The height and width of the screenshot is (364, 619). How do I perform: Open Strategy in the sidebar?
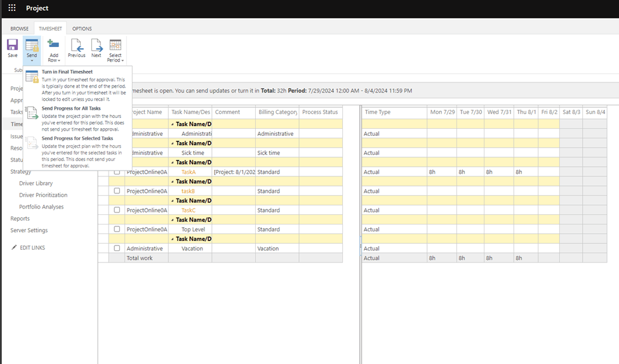pos(20,172)
